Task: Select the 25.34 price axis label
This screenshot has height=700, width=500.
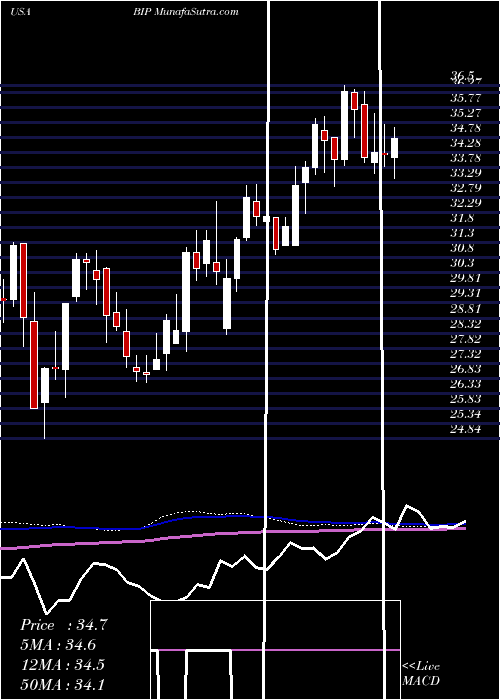Action: (x=466, y=414)
